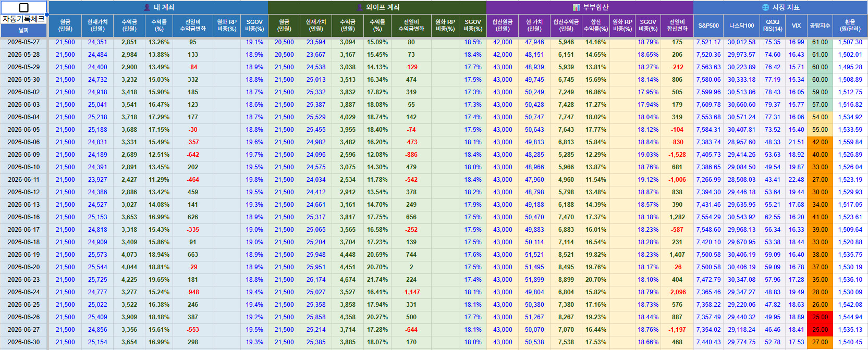Select the 날짜 column header
The width and height of the screenshot is (868, 350).
pos(24,31)
